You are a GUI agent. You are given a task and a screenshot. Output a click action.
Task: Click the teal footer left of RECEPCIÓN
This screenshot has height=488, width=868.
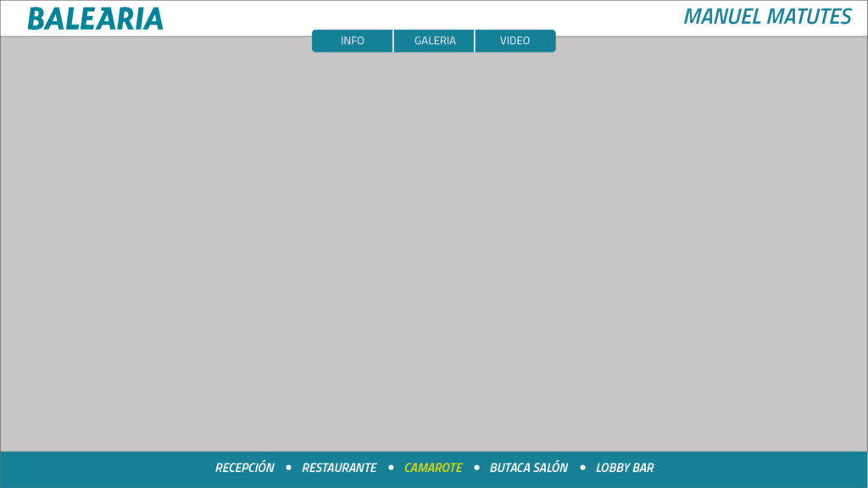pos(102,469)
